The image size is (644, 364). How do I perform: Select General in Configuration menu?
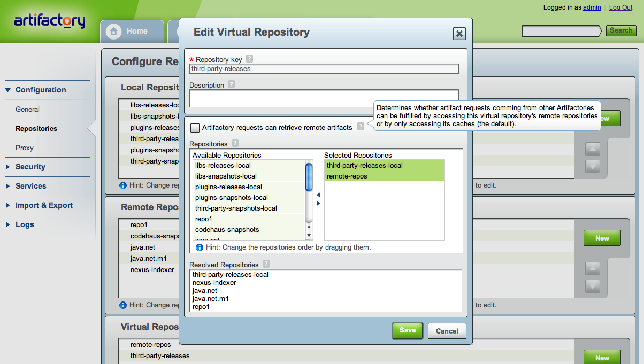(28, 109)
